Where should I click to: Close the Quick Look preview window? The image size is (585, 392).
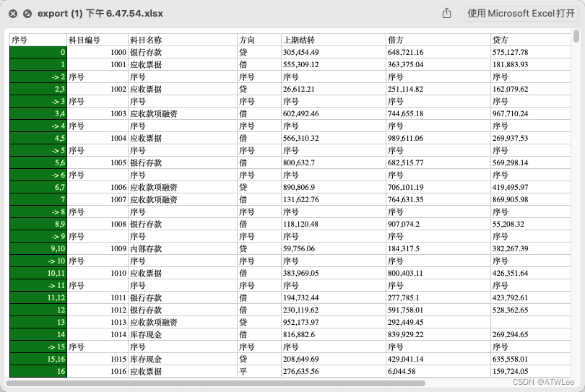point(13,14)
